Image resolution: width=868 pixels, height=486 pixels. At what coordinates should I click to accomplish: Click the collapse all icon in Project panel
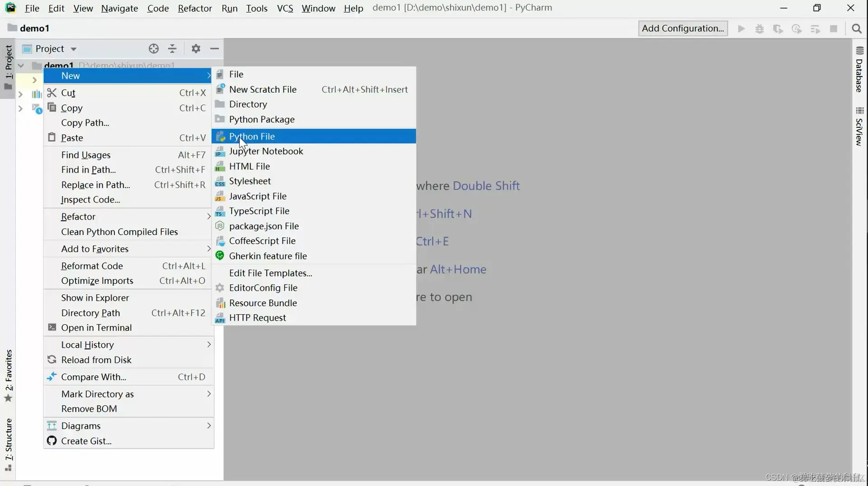coord(172,48)
